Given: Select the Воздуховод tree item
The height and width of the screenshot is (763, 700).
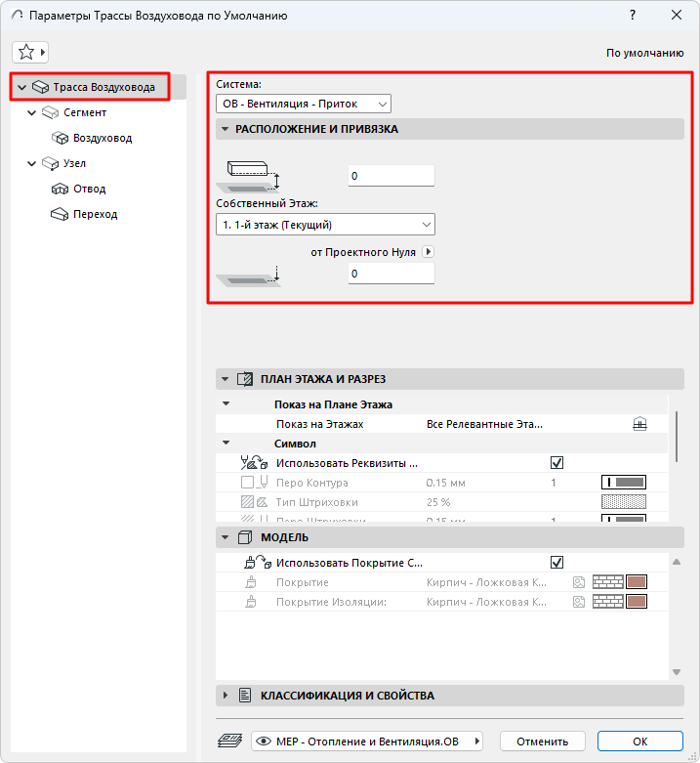Looking at the screenshot, I should coord(103,138).
